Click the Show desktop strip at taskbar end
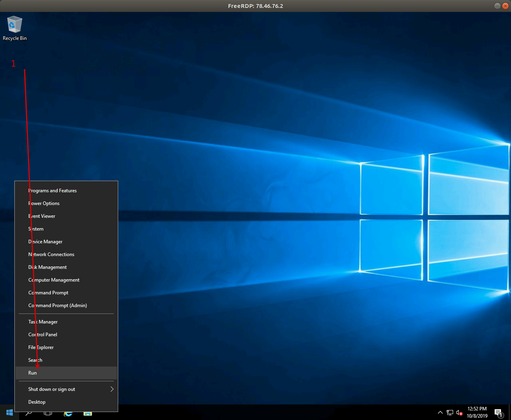Viewport: 511px width, 420px height. (x=510, y=412)
